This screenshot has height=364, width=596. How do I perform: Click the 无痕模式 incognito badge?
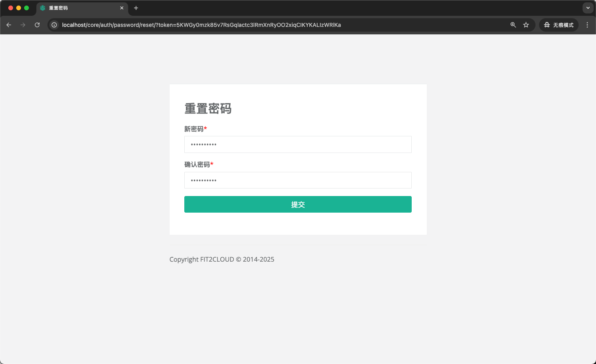point(558,25)
